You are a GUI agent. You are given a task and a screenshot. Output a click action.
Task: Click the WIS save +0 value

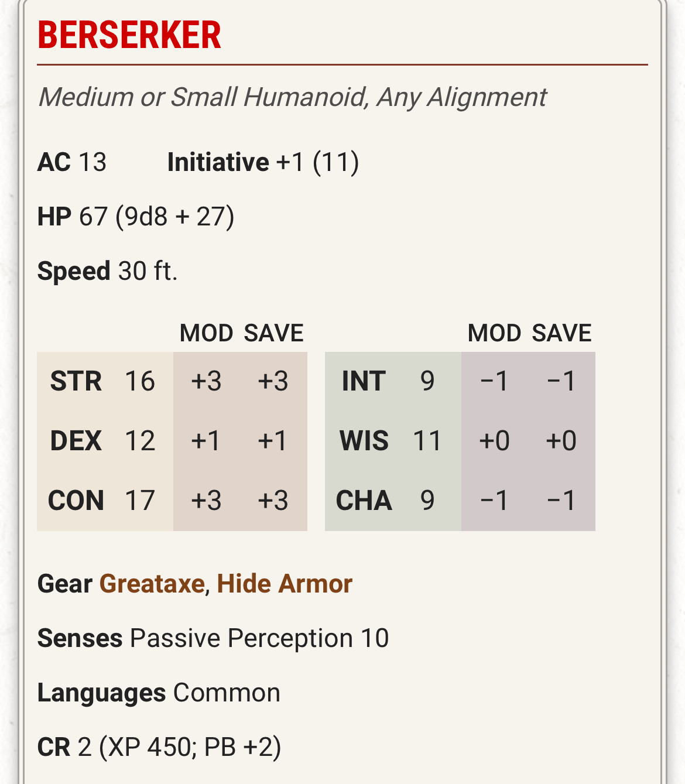561,441
